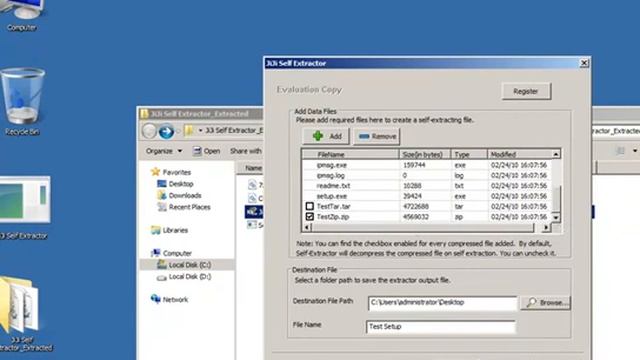The height and width of the screenshot is (360, 640).
Task: Click Open in the Explorer toolbar
Action: pos(207,151)
